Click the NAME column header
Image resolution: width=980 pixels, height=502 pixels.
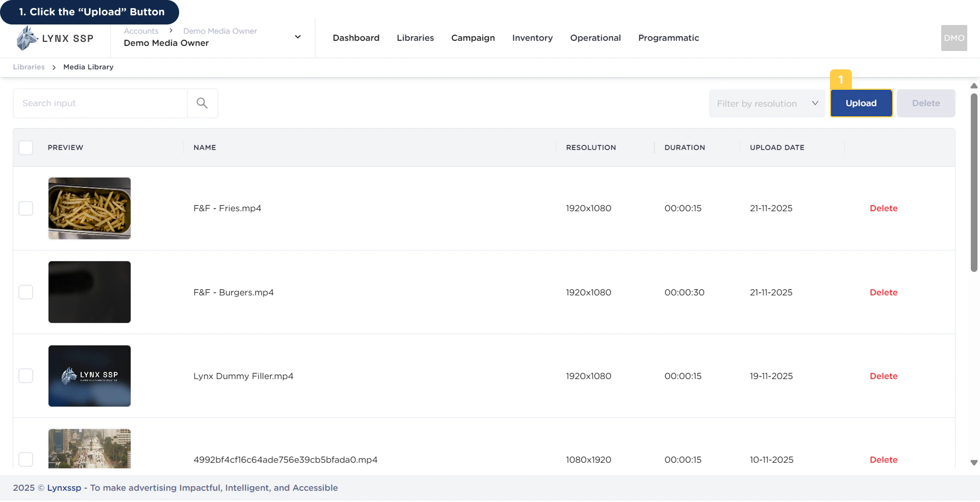pos(205,147)
